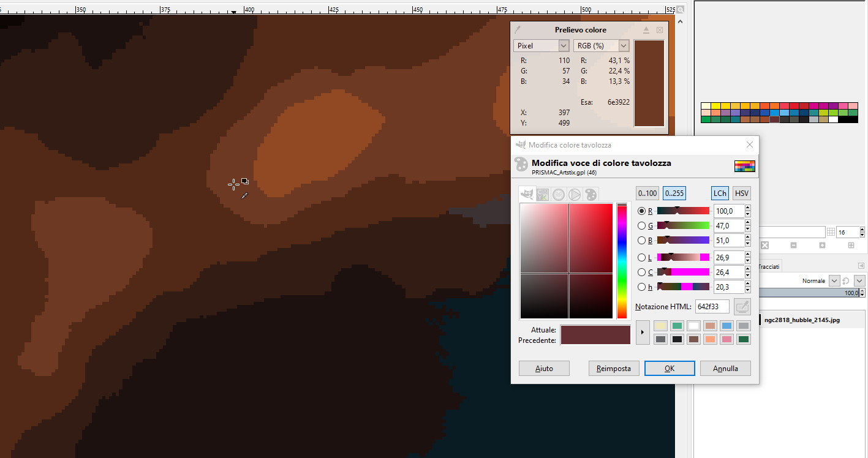
Task: Open the tab configuration menu arrow beside Tracciati
Action: 861,266
